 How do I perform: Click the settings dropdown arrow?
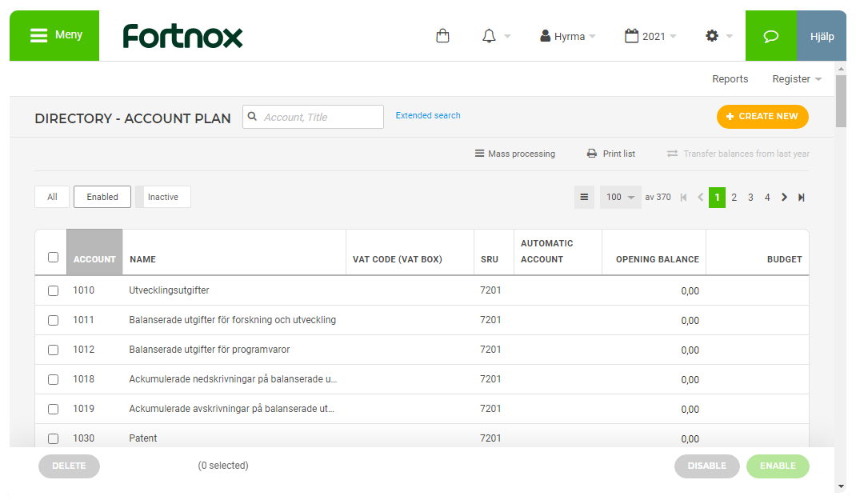click(730, 37)
